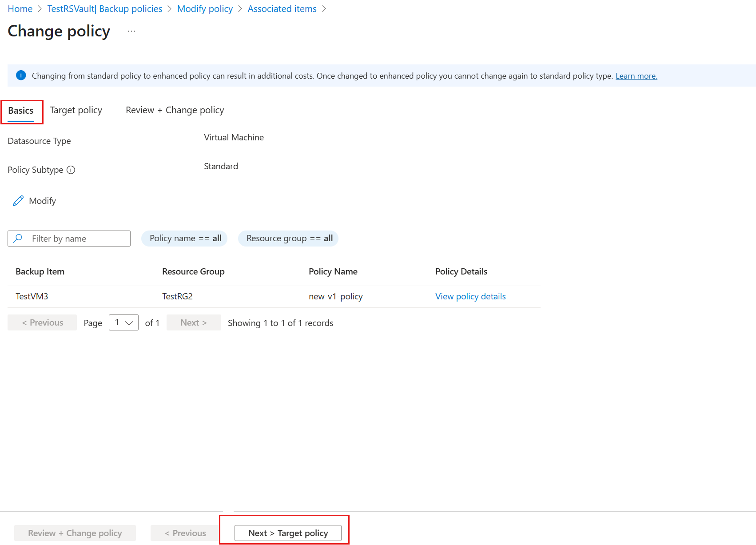
Task: Select the TestVM3 backup item row
Action: pyautogui.click(x=32, y=296)
